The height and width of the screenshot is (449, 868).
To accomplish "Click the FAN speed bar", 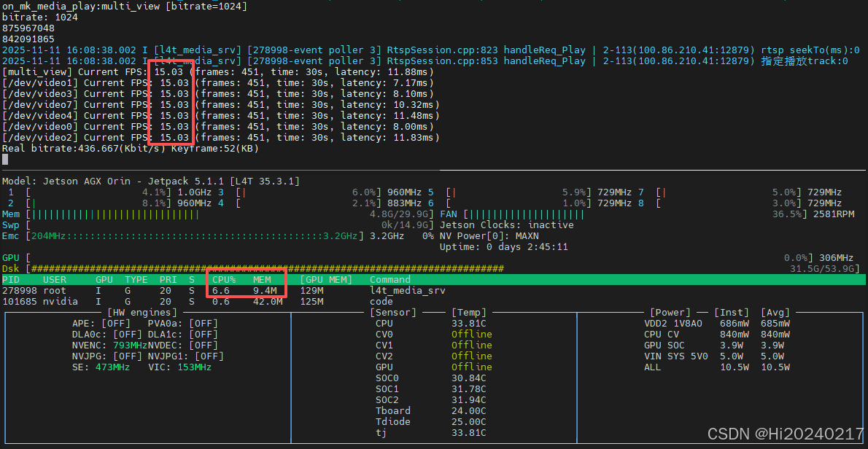I will coord(637,214).
